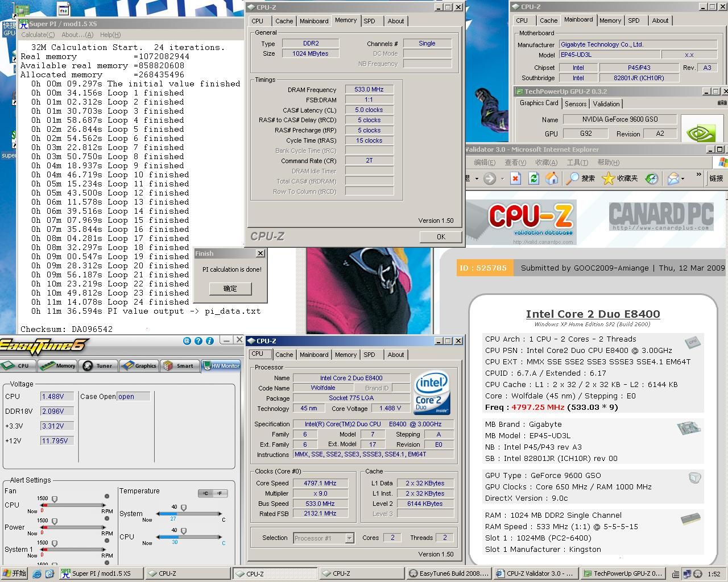Image resolution: width=728 pixels, height=582 pixels.
Task: Open About tab in bottom CPU-Z window
Action: tap(396, 355)
